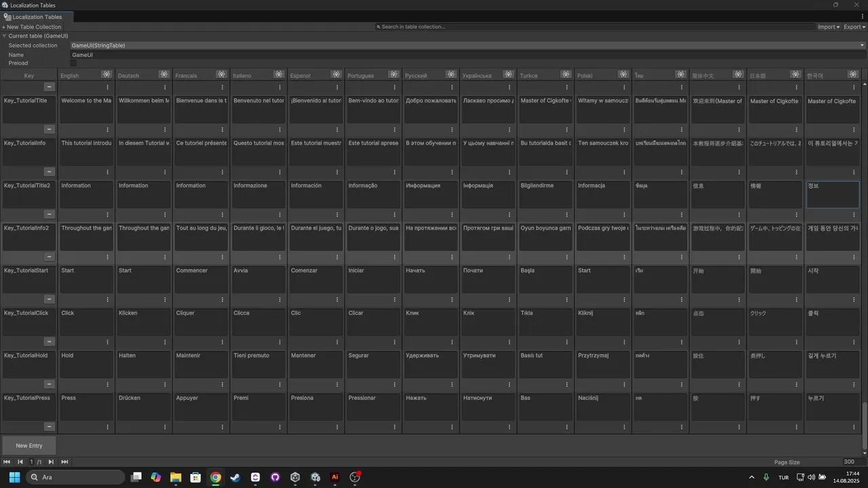Viewport: 868px width, 488px height.
Task: Open Deutsch locale table metadata icon
Action: point(164,75)
